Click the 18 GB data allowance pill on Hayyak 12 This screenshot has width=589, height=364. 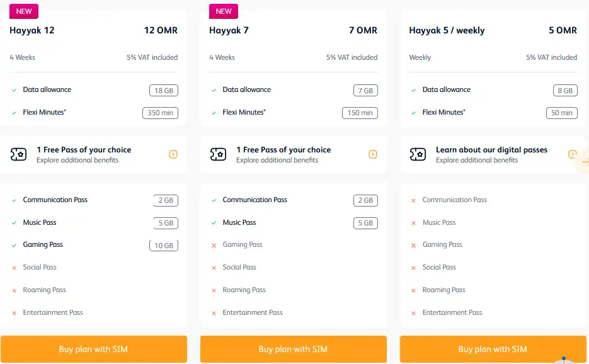(x=164, y=90)
